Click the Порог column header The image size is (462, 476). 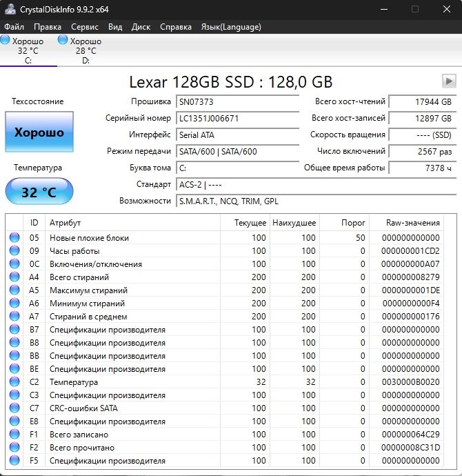click(x=344, y=223)
